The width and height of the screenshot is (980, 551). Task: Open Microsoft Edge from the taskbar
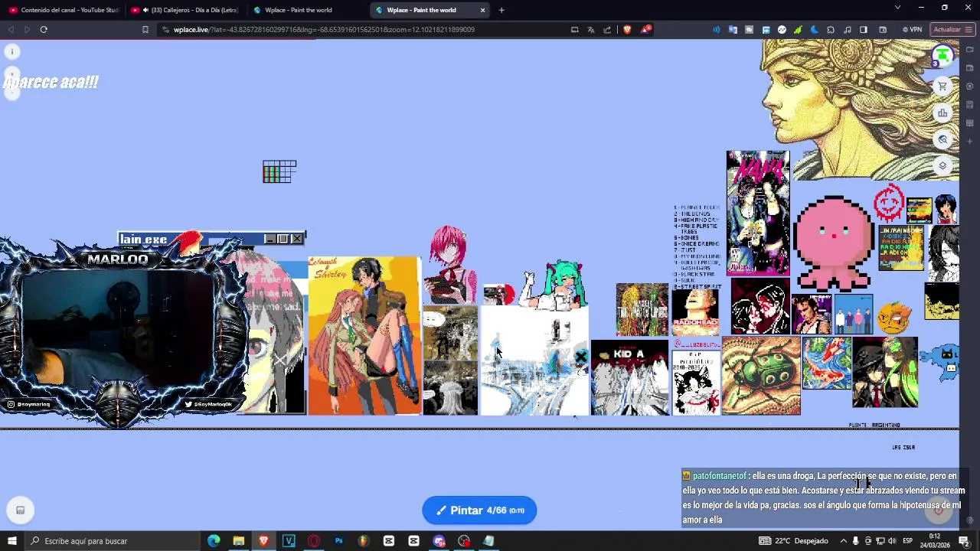[x=214, y=541]
